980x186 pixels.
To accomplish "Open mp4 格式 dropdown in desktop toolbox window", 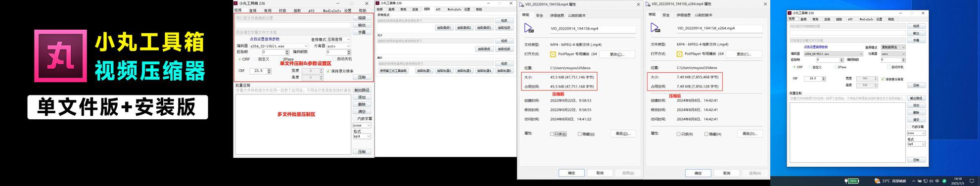I will [x=916, y=144].
